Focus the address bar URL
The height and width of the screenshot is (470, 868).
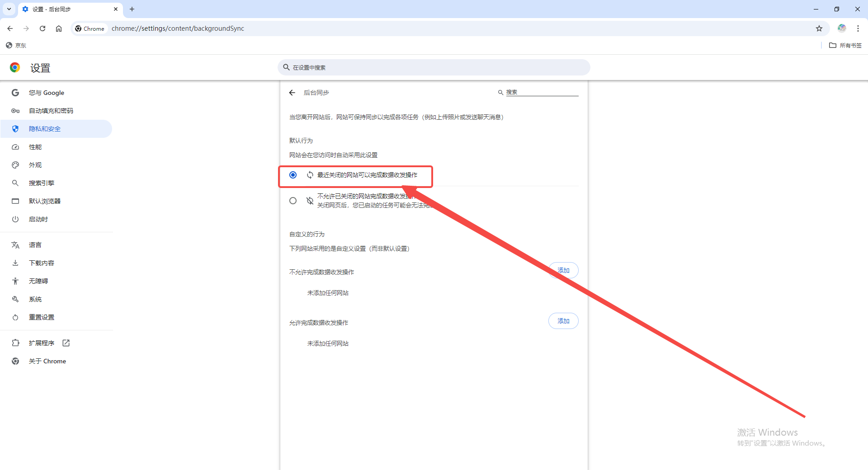178,28
